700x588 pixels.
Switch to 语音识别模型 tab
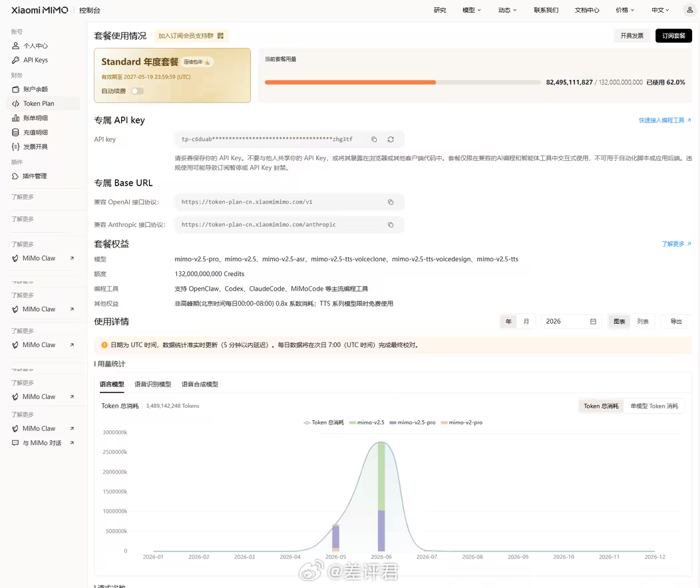coord(152,384)
